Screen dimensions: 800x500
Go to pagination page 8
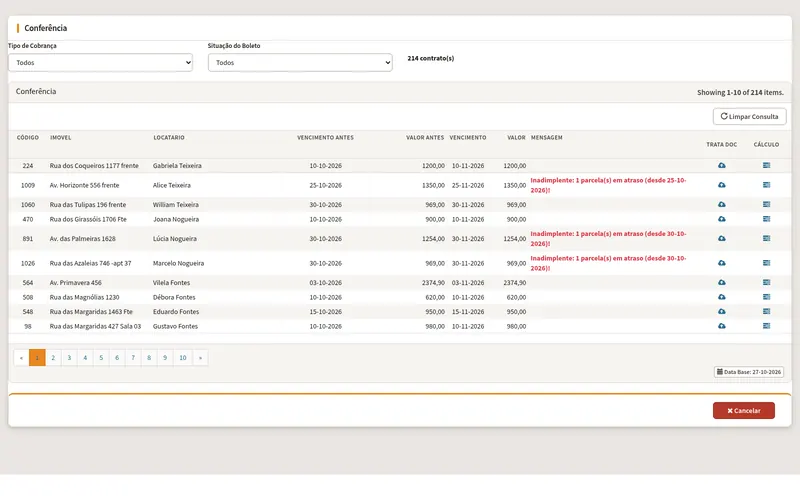click(x=149, y=358)
